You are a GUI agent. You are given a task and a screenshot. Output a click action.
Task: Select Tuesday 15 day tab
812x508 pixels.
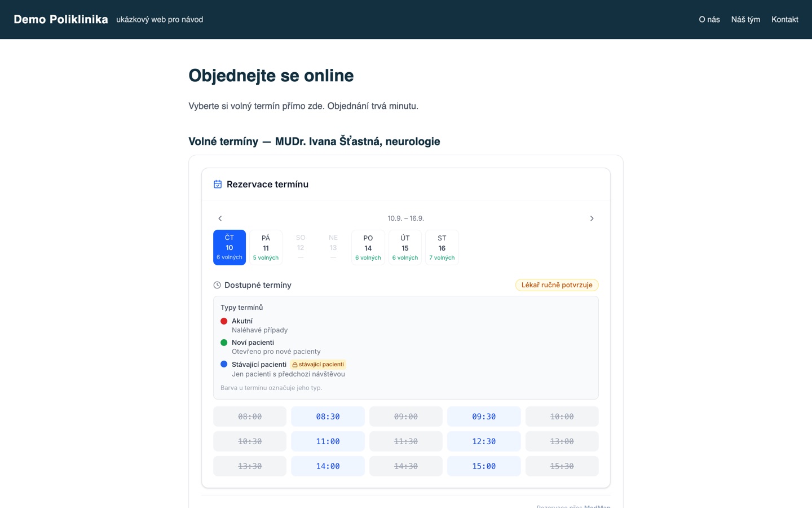point(405,247)
